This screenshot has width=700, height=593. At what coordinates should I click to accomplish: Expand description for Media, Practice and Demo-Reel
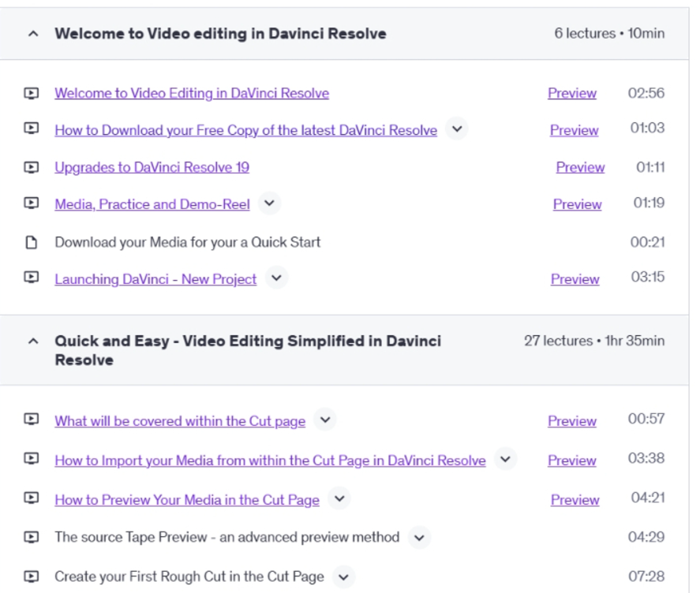pos(269,203)
